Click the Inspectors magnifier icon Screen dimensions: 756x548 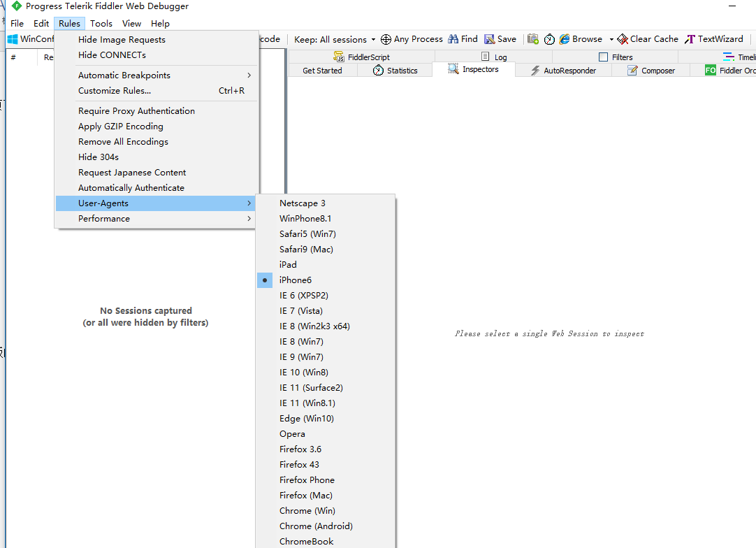pyautogui.click(x=453, y=69)
